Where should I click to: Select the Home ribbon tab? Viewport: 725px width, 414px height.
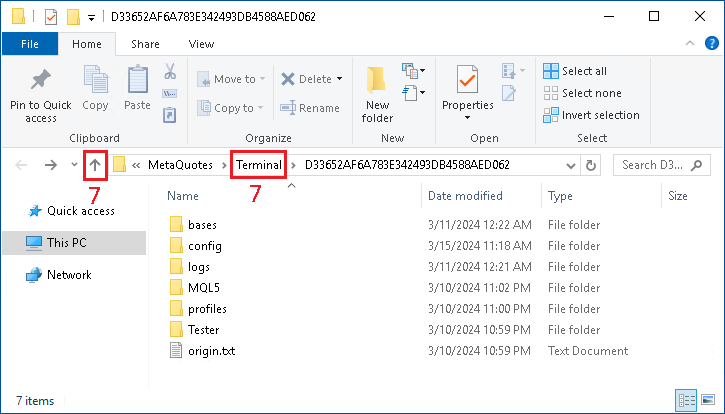(86, 44)
